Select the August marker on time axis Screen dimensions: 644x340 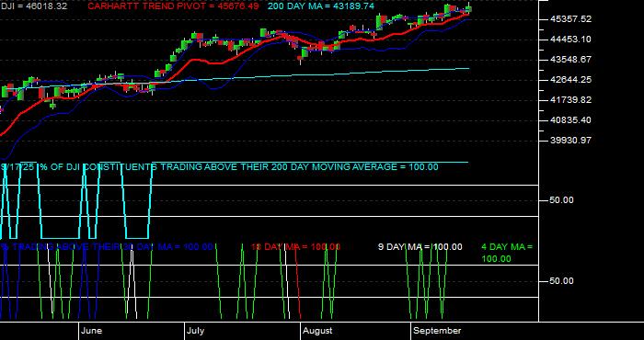317,331
